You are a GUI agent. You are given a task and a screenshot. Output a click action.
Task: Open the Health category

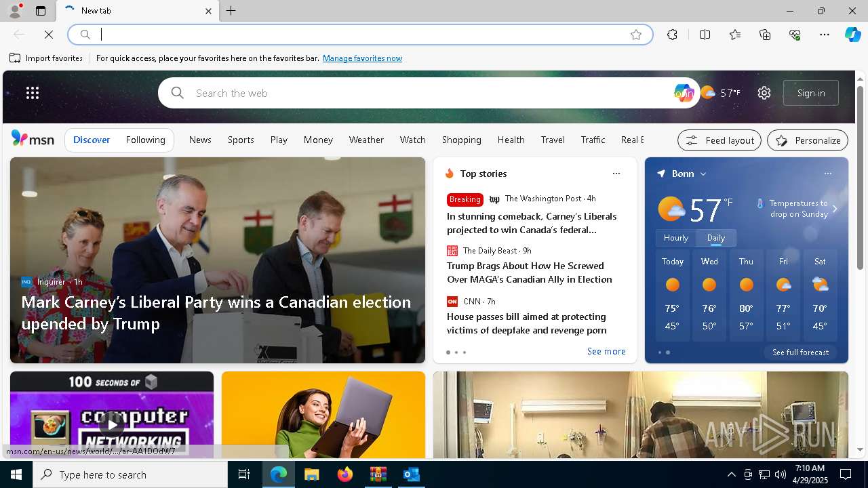(511, 140)
